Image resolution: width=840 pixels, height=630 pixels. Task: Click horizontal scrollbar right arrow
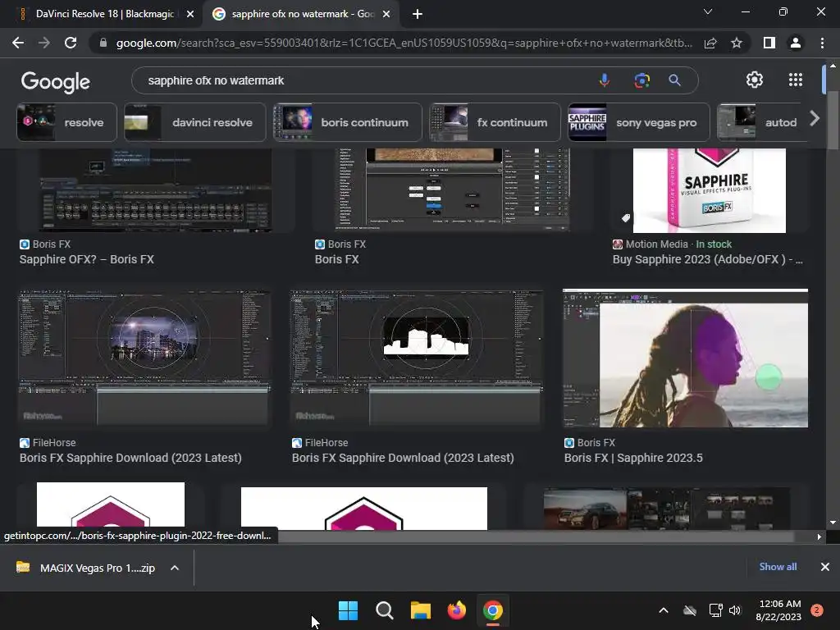[819, 536]
